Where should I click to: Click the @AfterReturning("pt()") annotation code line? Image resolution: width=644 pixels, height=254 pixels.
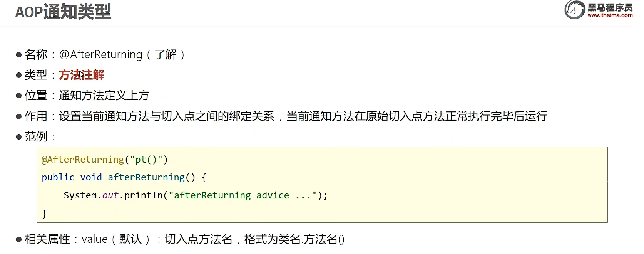pyautogui.click(x=105, y=160)
